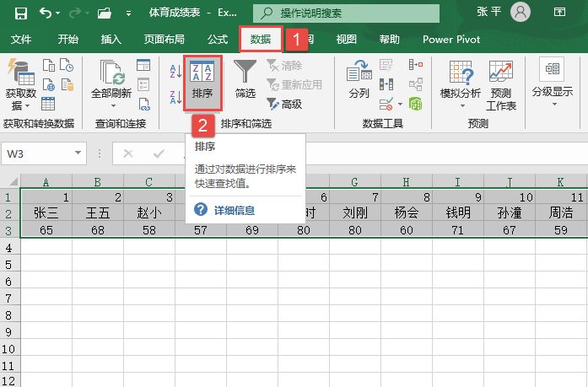Switch to the 公式 tab
Screen dimensions: 588x387
[218, 39]
